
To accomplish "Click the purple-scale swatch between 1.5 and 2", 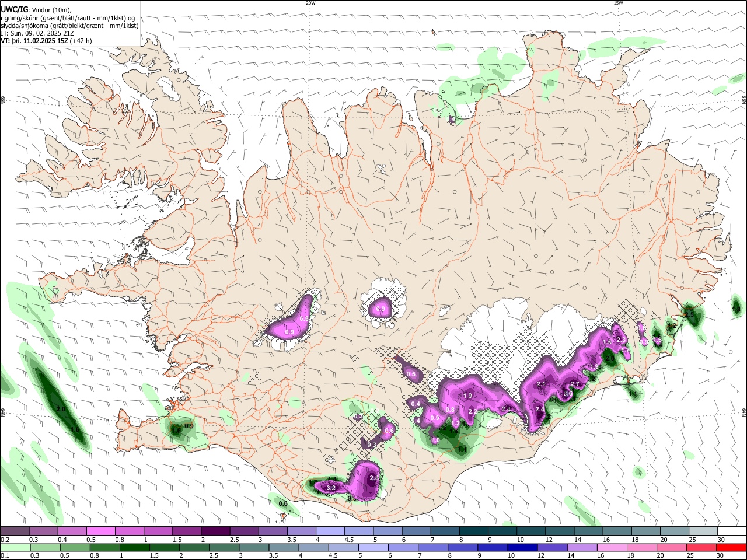I will [x=187, y=531].
